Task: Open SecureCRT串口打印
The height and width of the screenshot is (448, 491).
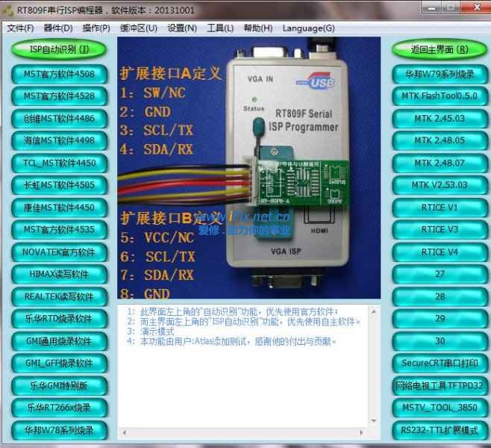Action: (x=440, y=364)
